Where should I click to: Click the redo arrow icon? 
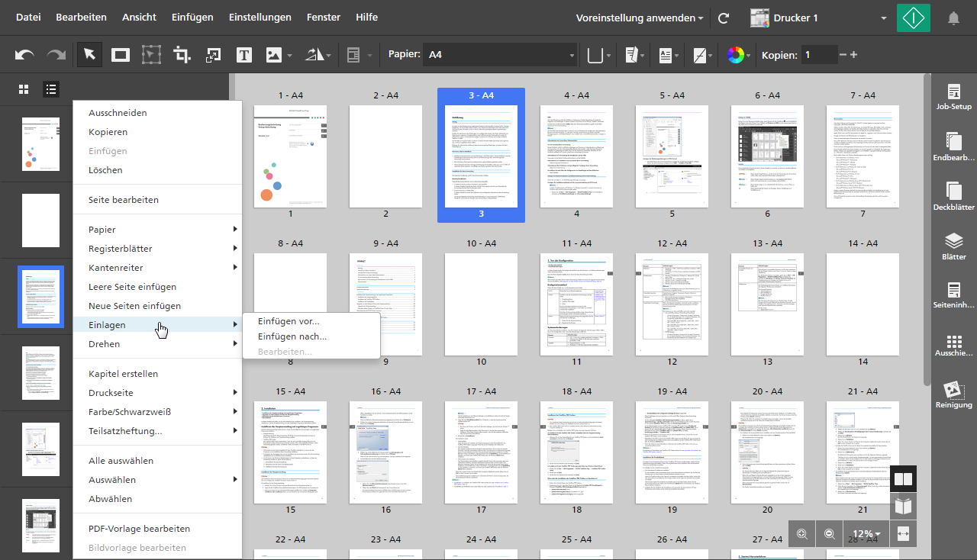pyautogui.click(x=56, y=55)
